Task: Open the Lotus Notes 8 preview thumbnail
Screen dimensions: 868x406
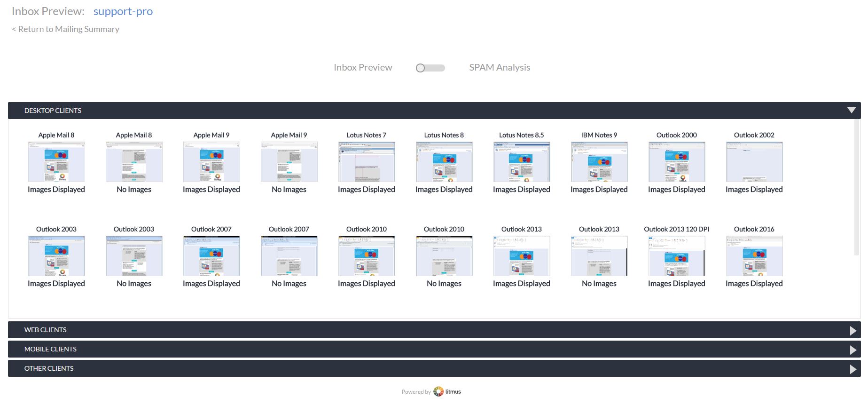Action: click(x=444, y=162)
